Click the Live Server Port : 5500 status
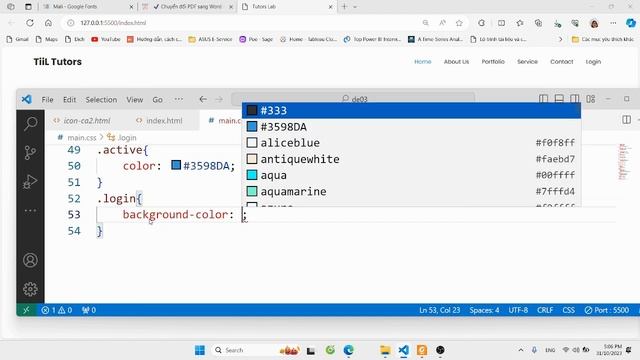The height and width of the screenshot is (360, 640). click(x=607, y=310)
